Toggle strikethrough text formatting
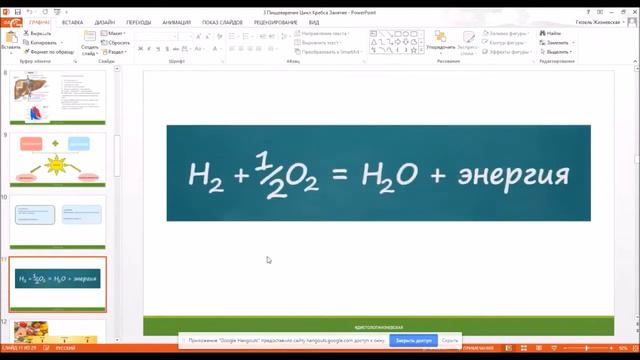Screen dimensions: 640x360 (176, 49)
